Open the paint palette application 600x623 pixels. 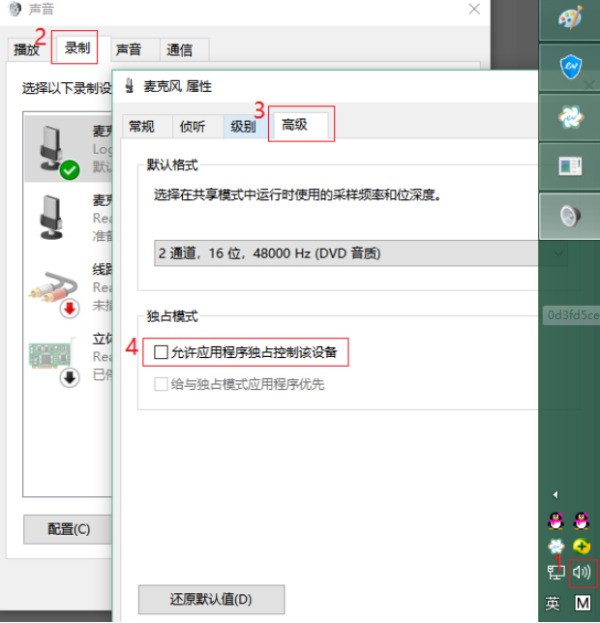571,18
